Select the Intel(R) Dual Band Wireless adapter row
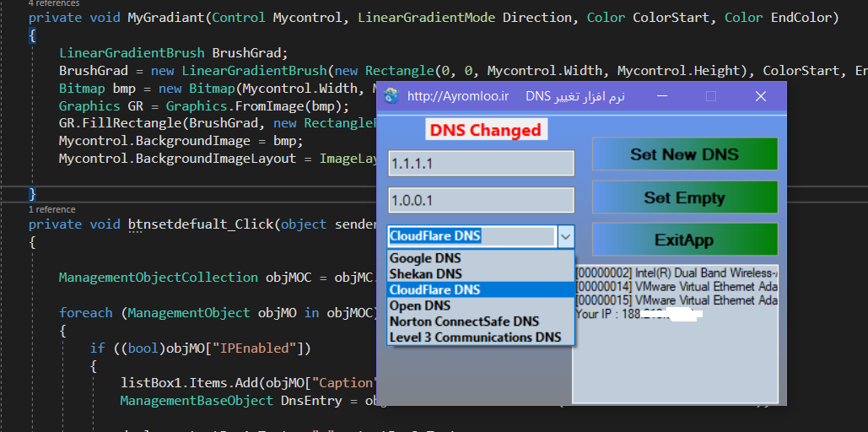The image size is (868, 432). (676, 273)
